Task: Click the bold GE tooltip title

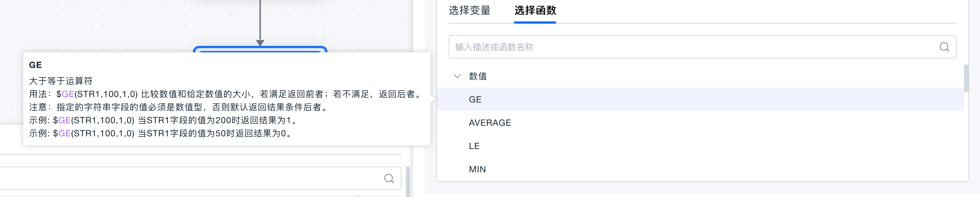Action: [35, 65]
